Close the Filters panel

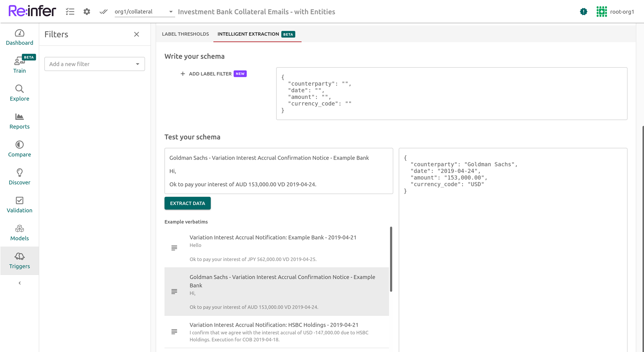[136, 34]
